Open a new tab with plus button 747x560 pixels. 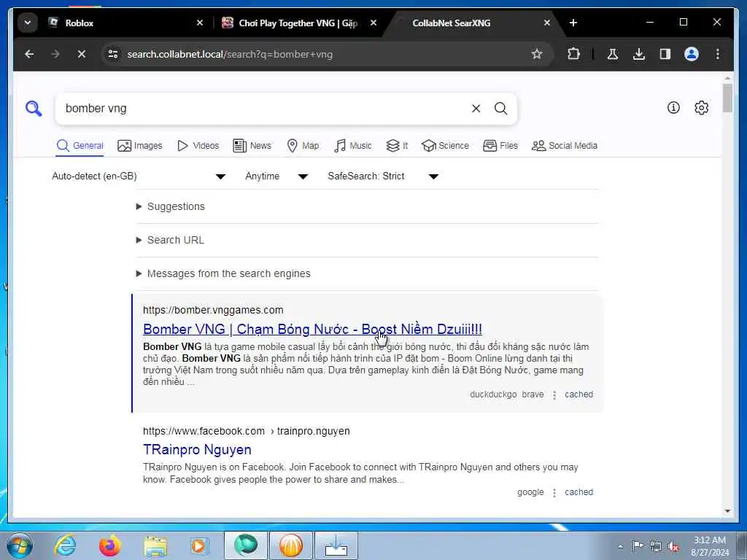(x=573, y=23)
